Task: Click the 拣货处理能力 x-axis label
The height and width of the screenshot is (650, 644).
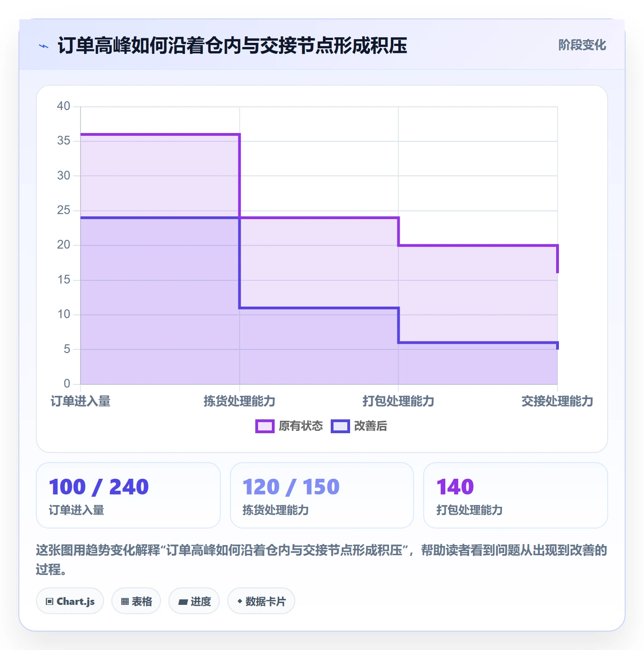Action: [x=239, y=401]
